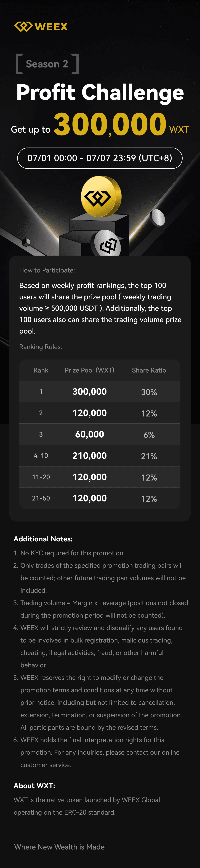The height and width of the screenshot is (868, 200).
Task: Click the large gold WEEX coin
Action: coord(101,196)
